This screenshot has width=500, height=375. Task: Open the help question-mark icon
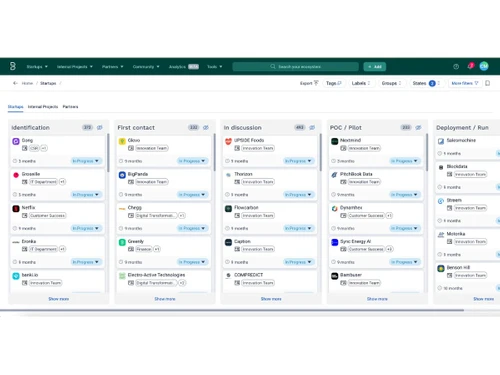456,67
